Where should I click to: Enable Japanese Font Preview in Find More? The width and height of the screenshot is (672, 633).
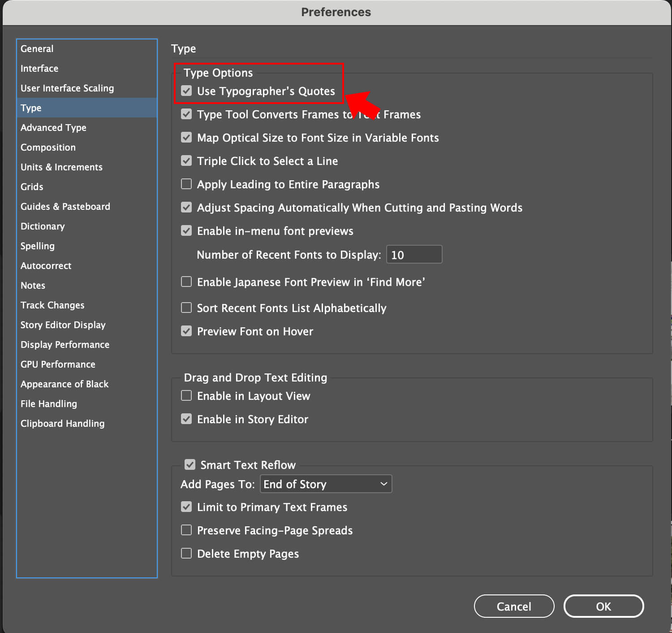[x=186, y=282]
